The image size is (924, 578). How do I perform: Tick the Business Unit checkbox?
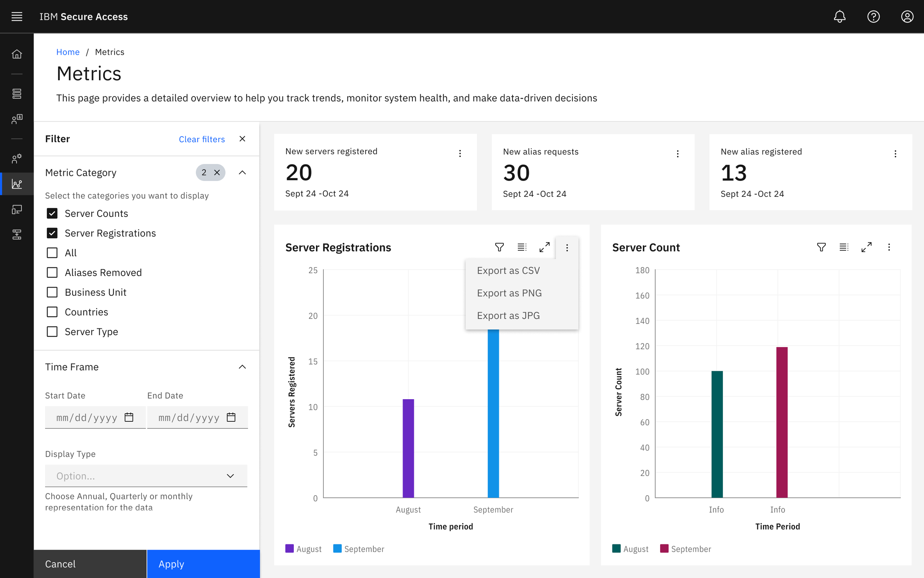(x=52, y=292)
